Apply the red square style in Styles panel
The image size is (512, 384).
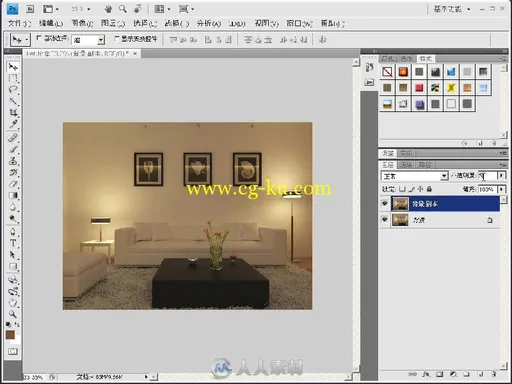point(419,88)
